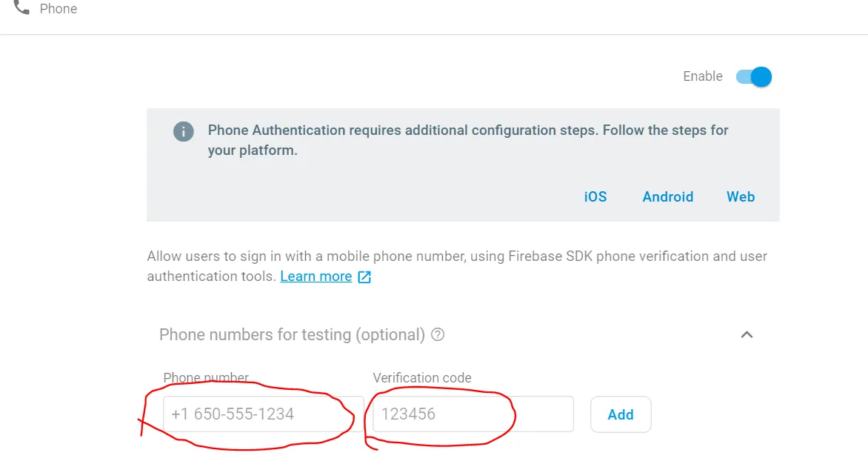Click the info icon in the banner

(x=183, y=132)
